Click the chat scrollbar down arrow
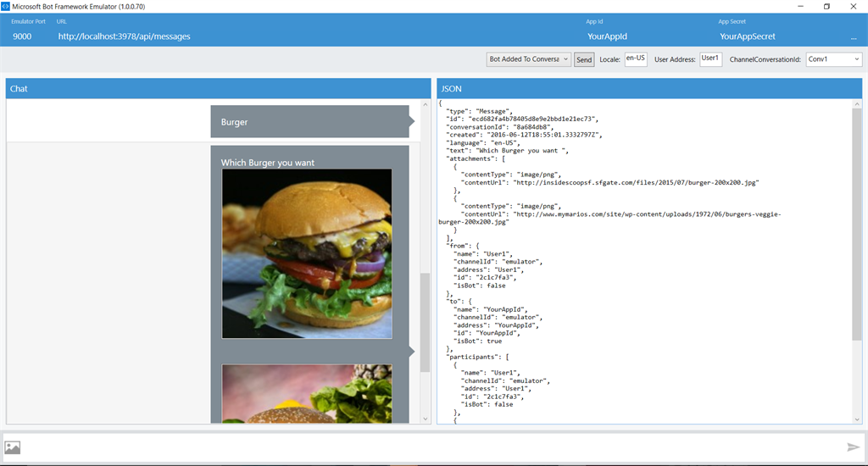Viewport: 868px width, 466px height. (426, 419)
